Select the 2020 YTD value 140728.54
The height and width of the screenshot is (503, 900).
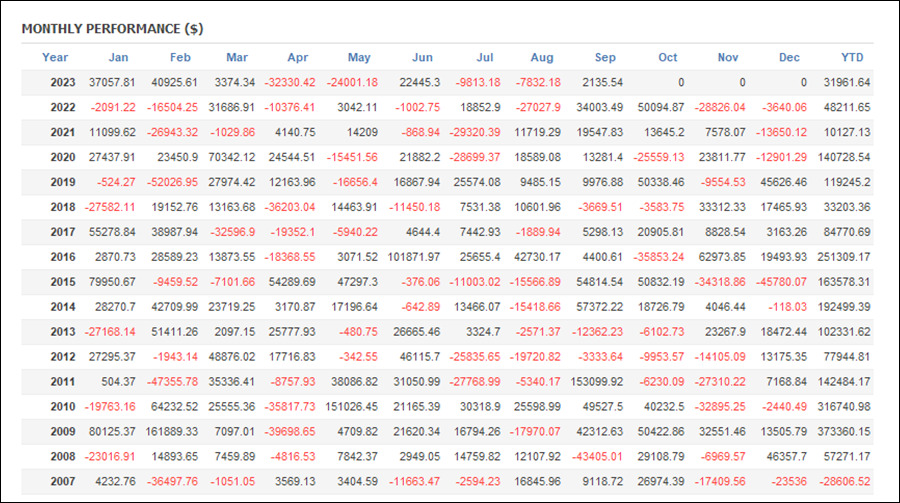tap(844, 157)
